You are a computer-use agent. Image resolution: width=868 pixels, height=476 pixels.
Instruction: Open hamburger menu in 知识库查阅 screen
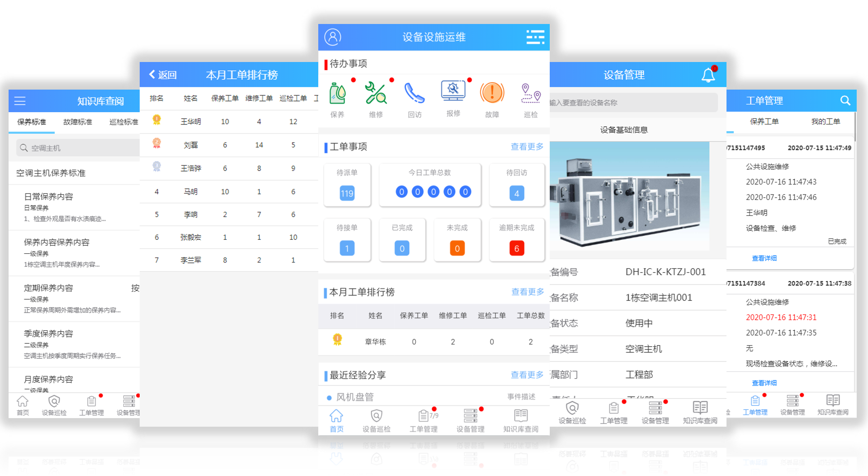point(20,101)
